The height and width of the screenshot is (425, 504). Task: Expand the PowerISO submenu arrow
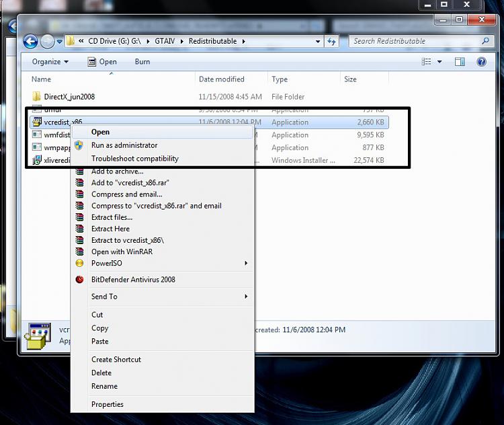tap(246, 263)
